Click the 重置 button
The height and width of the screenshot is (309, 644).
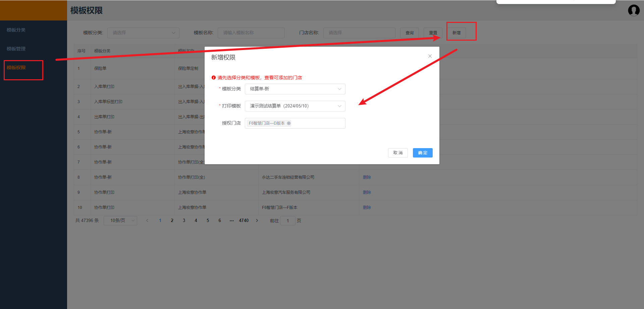433,33
